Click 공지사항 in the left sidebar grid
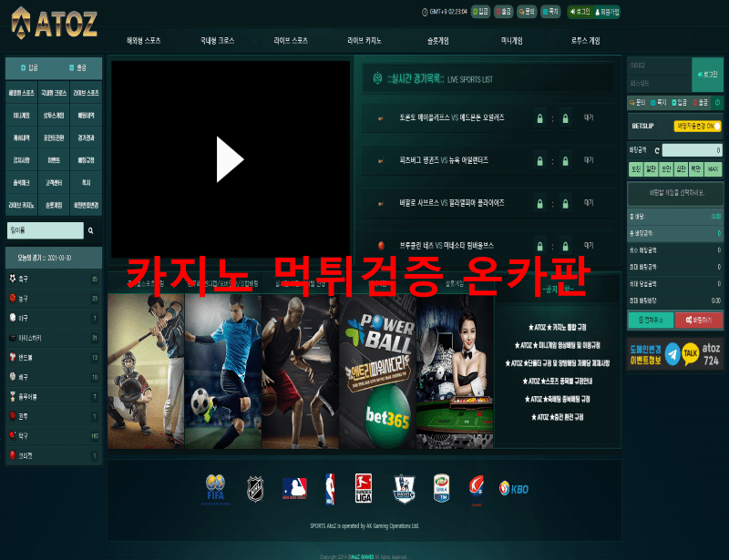Viewport: 729px width, 560px height. click(21, 160)
